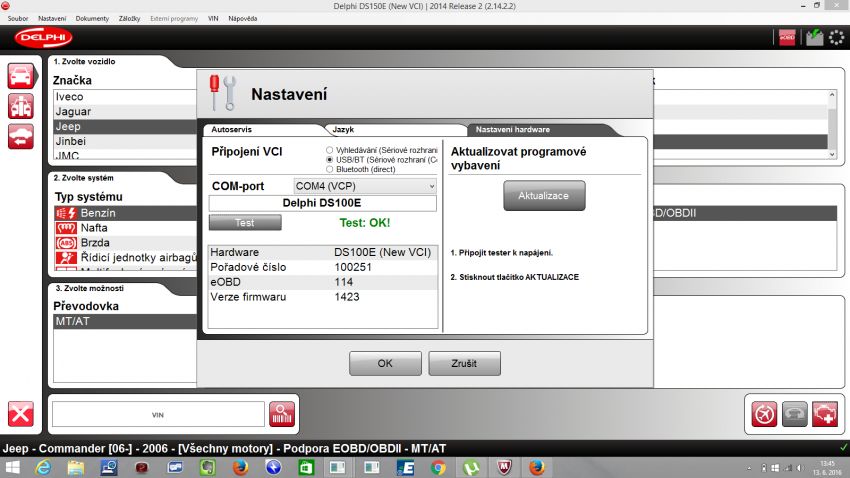Switch to the Autoservis tab
Viewport: 850px width, 478px height.
click(x=263, y=130)
